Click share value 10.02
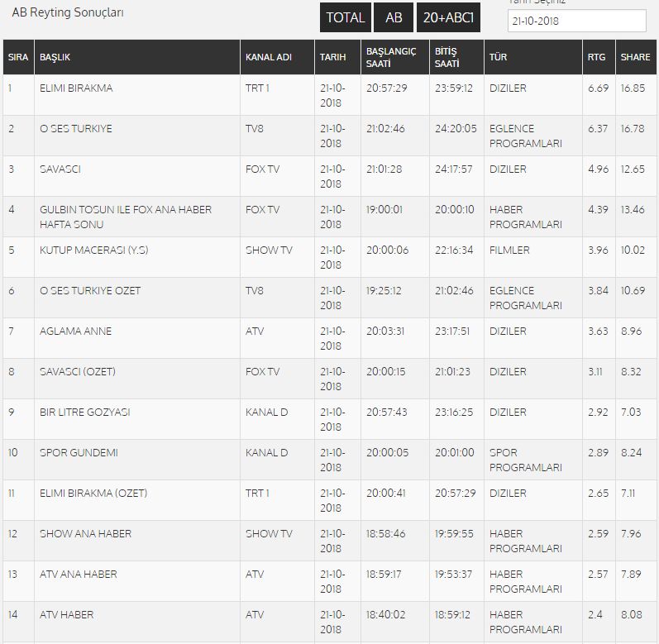Viewport: 659px width, 644px height. click(x=633, y=250)
